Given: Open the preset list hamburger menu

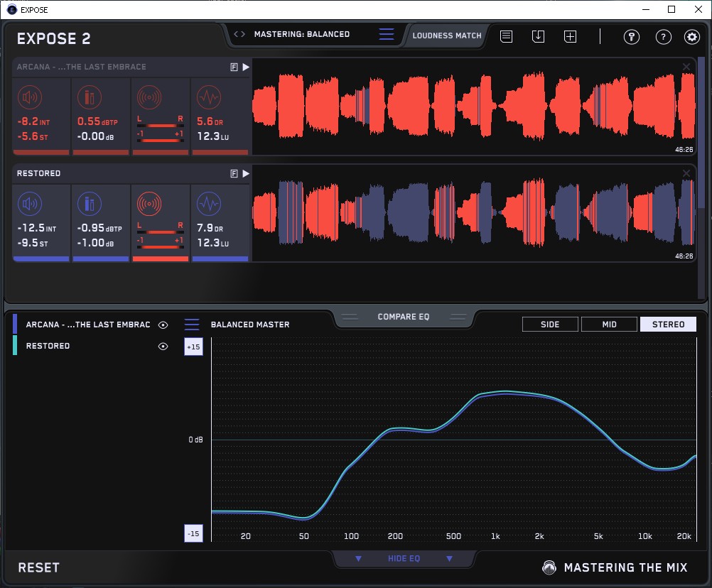Looking at the screenshot, I should click(387, 34).
